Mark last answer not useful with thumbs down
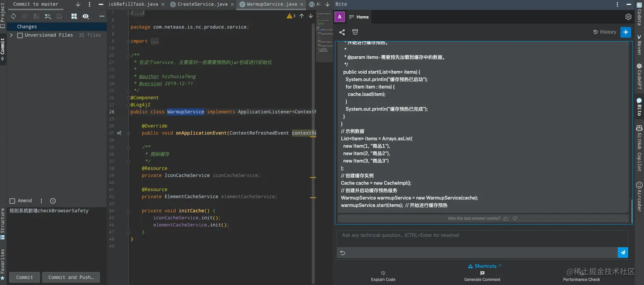The image size is (644, 285). tap(515, 219)
